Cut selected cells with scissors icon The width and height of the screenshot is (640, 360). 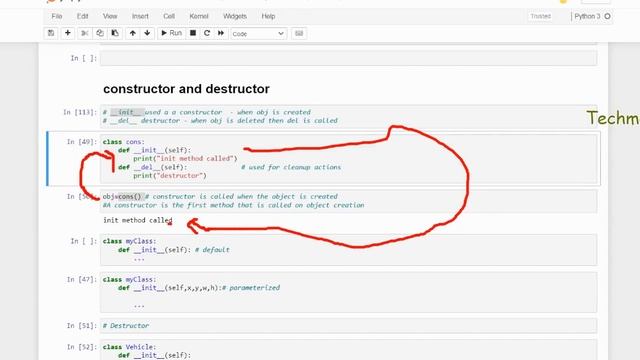(x=84, y=33)
